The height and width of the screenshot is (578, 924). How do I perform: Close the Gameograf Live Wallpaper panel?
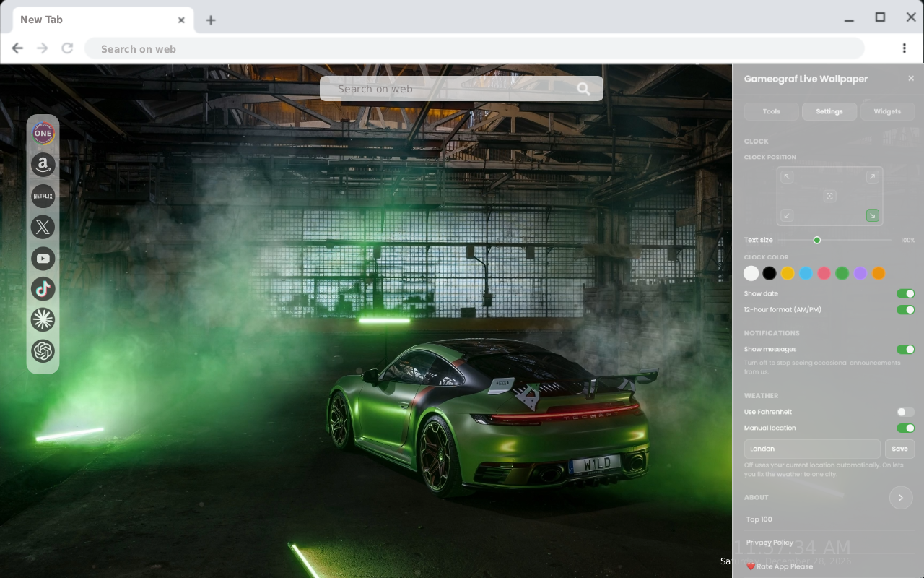[911, 78]
